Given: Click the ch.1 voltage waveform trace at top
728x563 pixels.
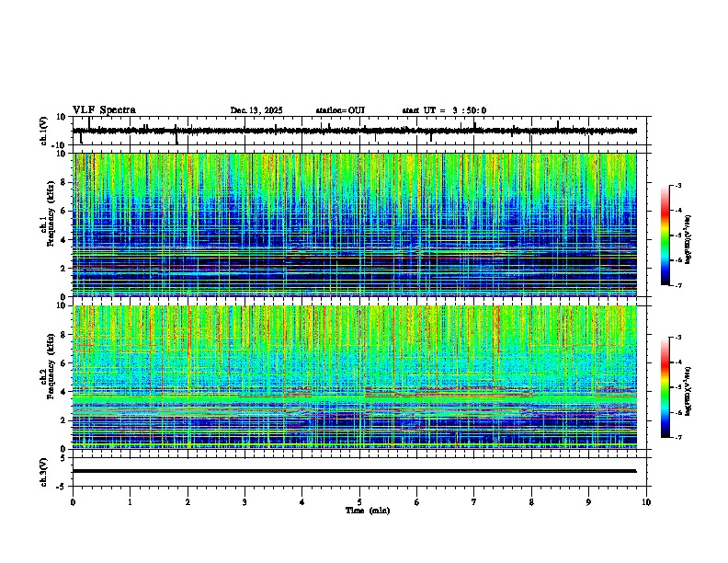Looking at the screenshot, I should click(354, 131).
